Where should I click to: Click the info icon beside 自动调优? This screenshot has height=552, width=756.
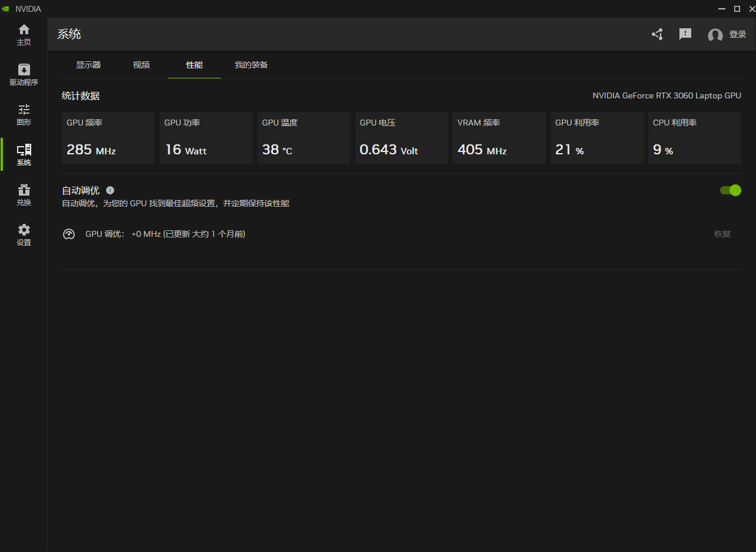pyautogui.click(x=110, y=190)
